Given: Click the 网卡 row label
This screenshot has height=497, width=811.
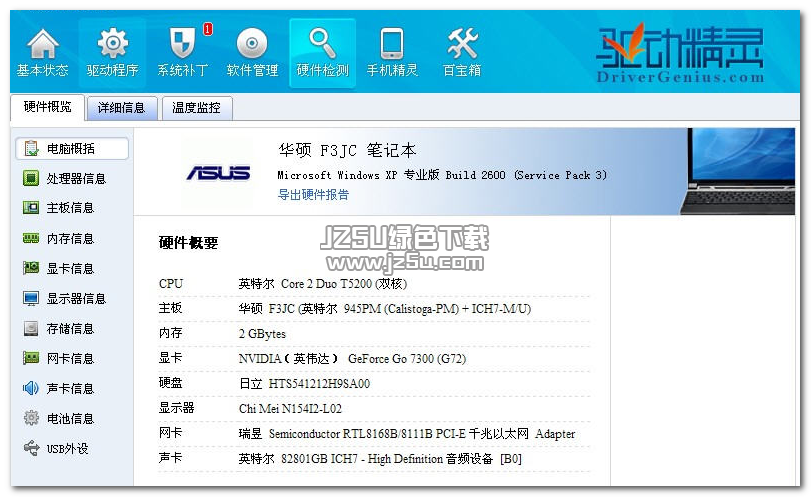Looking at the screenshot, I should coord(170,433).
